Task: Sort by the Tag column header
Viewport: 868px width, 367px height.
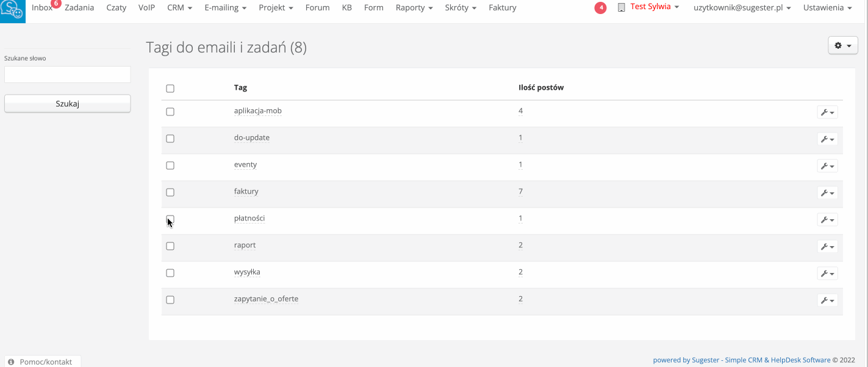Action: (241, 88)
